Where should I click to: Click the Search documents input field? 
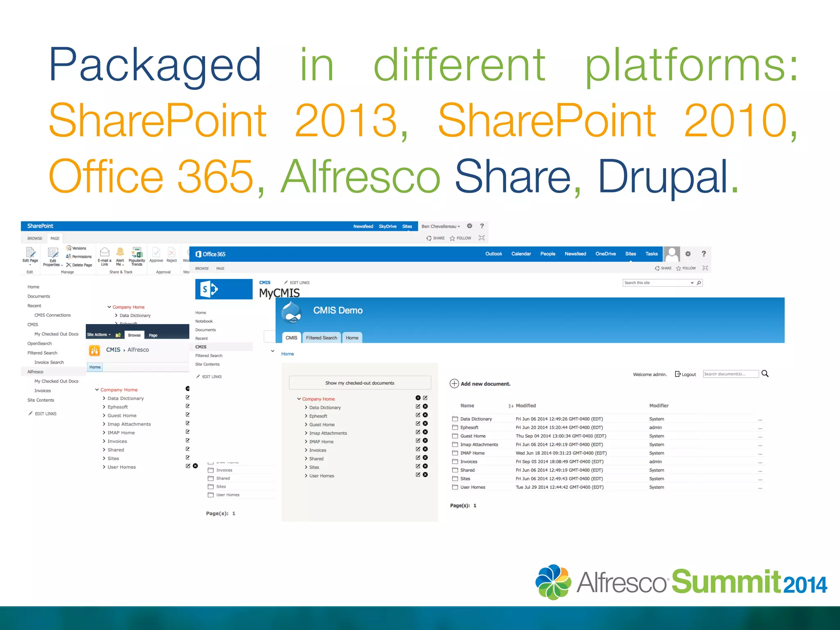click(x=731, y=374)
